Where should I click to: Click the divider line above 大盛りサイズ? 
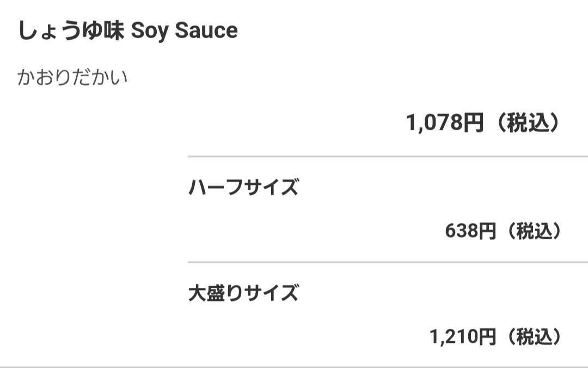pyautogui.click(x=388, y=262)
